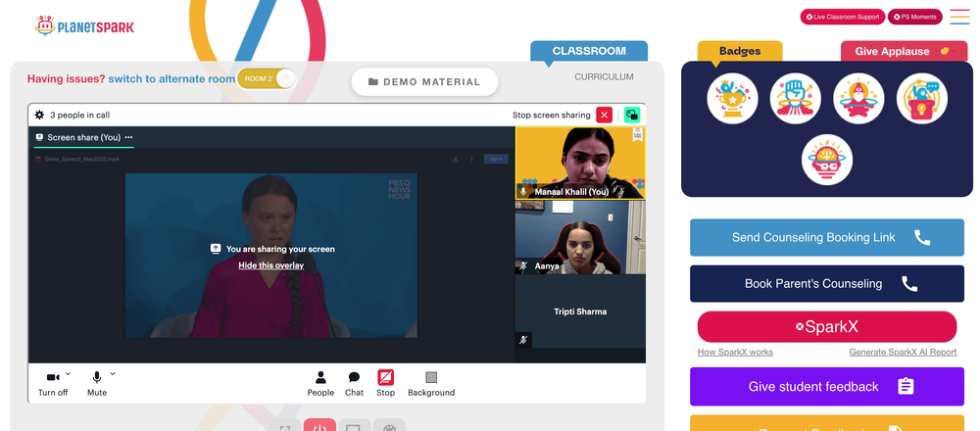Click the muted mic icon on Tripti Sharma tile
This screenshot has width=980, height=431.
pyautogui.click(x=523, y=340)
